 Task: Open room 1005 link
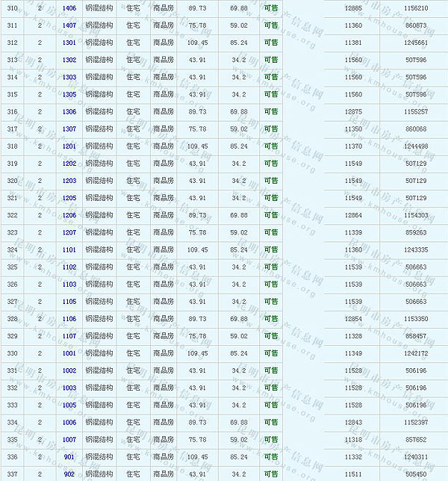69,405
